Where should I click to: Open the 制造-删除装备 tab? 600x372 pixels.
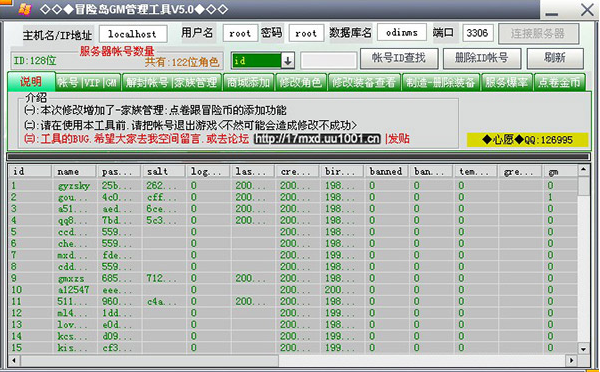click(x=441, y=82)
